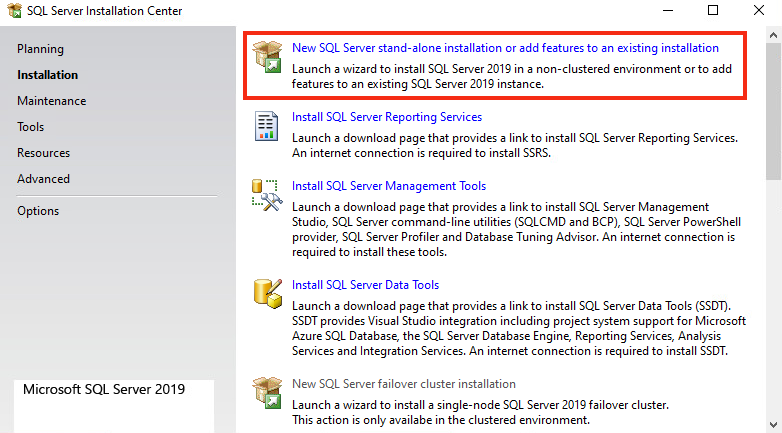Maximize the Installation Center window
This screenshot has height=433, width=782.
[713, 10]
